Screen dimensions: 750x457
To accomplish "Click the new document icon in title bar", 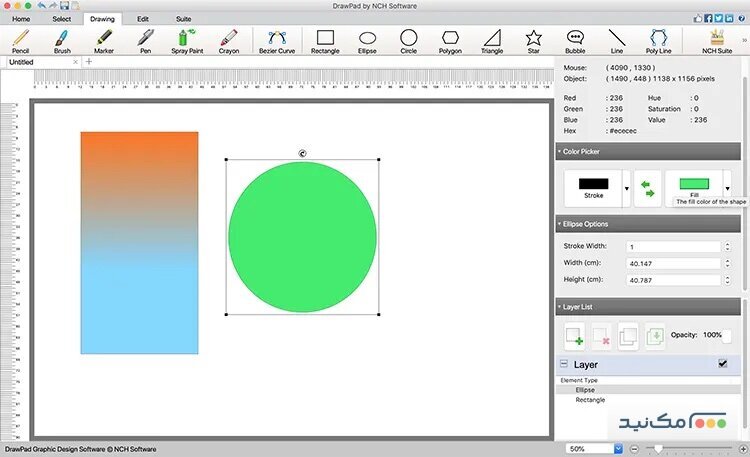I will (75, 6).
